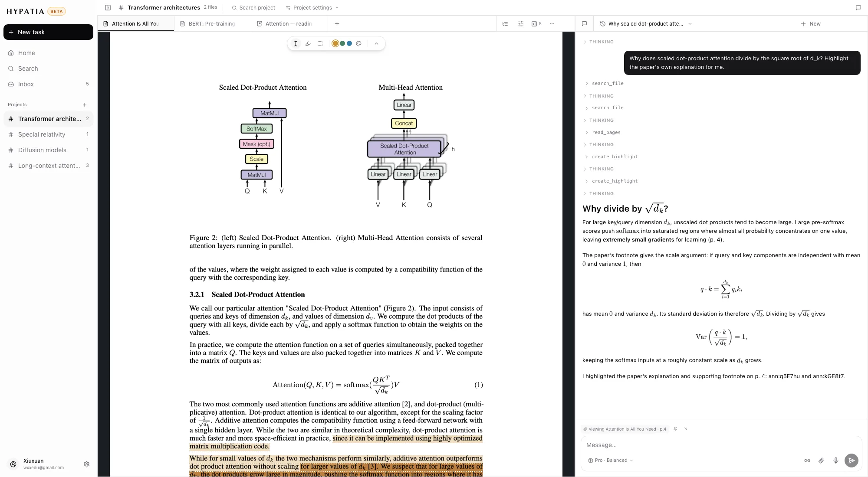The width and height of the screenshot is (868, 477).
Task: Start a New conversation
Action: [810, 24]
